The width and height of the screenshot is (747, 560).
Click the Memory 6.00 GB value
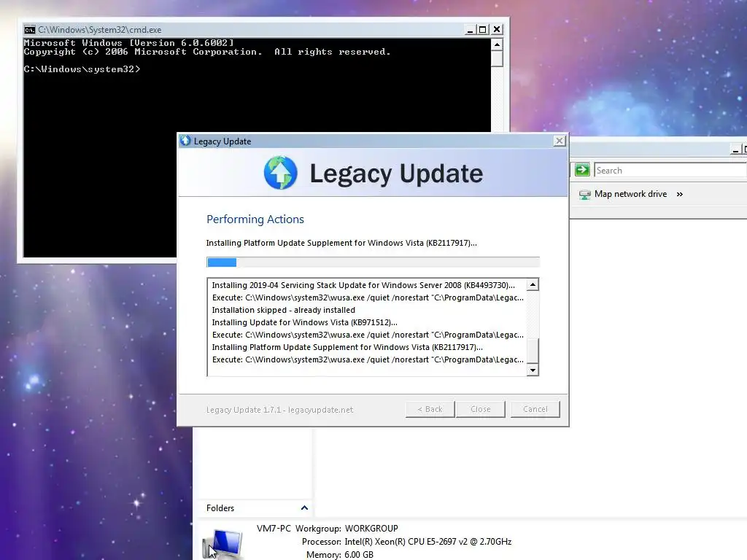click(x=359, y=555)
